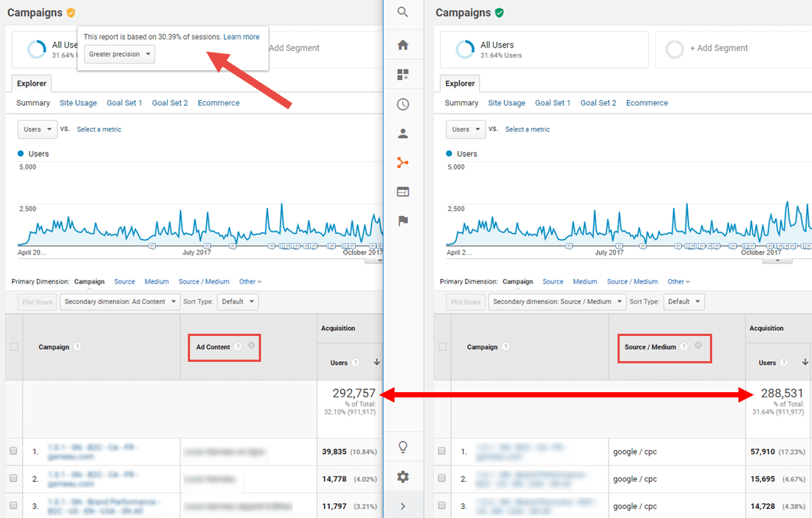Open the left Sort Type Default dropdown
Screen dimensions: 812x518
pyautogui.click(x=238, y=302)
